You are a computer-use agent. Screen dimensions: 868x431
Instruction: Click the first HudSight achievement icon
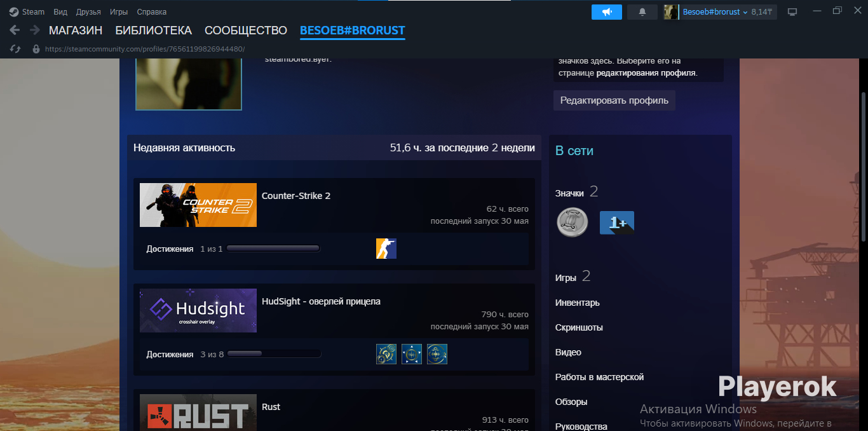coord(386,354)
